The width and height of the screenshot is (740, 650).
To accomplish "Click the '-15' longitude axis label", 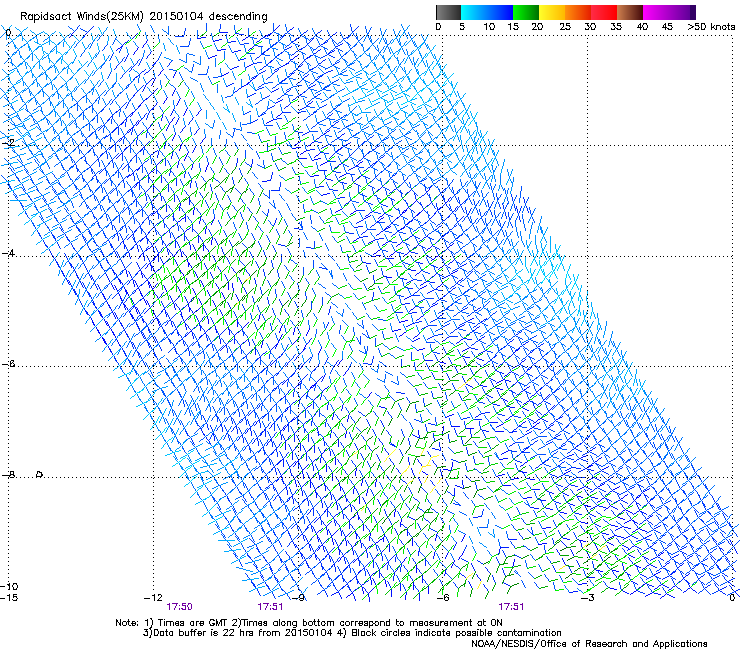I will click(9, 598).
